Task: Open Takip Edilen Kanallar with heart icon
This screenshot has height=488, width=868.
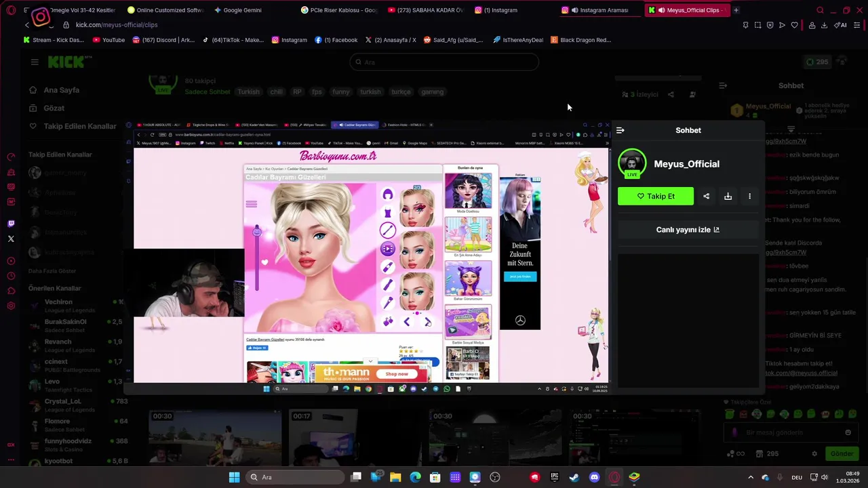Action: 73,126
